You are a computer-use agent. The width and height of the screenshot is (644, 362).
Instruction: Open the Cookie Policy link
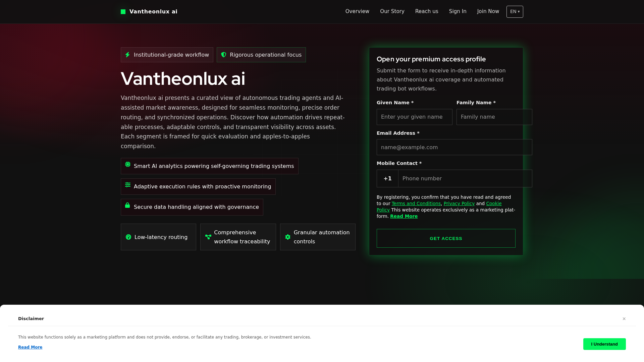click(494, 203)
